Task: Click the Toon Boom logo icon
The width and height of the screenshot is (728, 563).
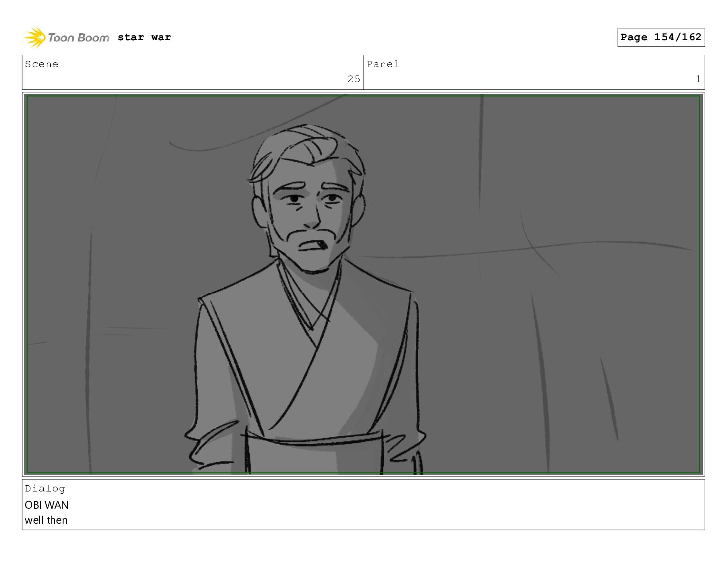Action: pyautogui.click(x=35, y=37)
